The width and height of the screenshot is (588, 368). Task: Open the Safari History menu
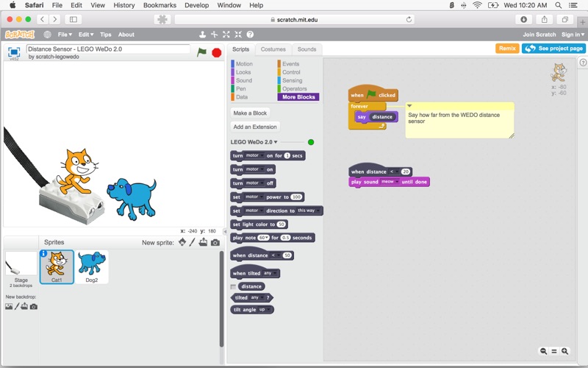[123, 5]
